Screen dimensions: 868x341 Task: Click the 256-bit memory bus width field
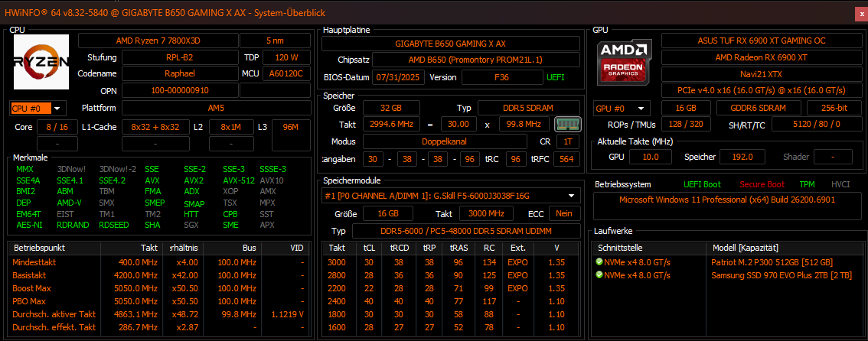click(x=834, y=108)
